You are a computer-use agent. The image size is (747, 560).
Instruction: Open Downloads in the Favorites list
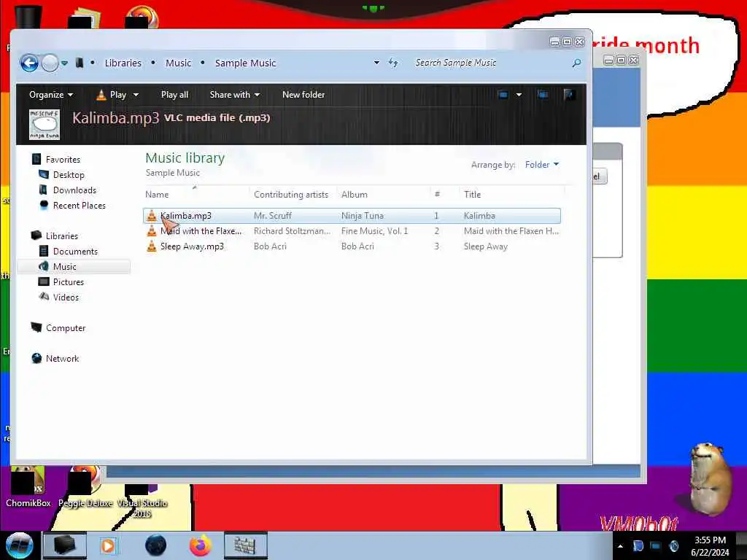point(75,190)
